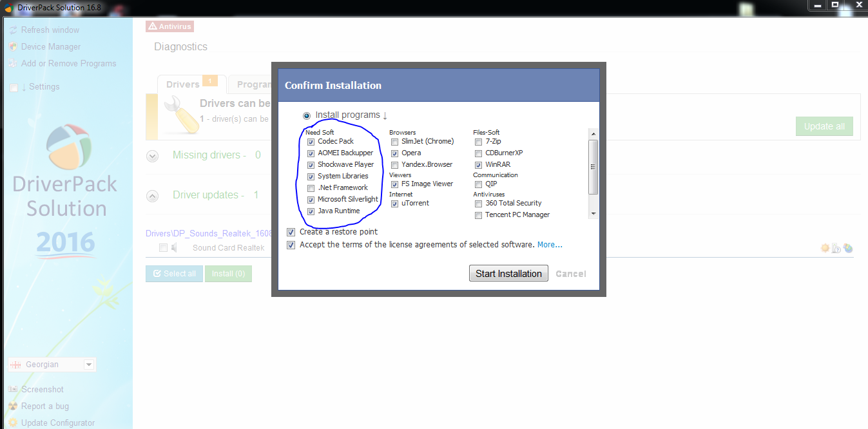Uncheck the AOMEI Backupper checkbox
The height and width of the screenshot is (429, 868).
click(311, 153)
